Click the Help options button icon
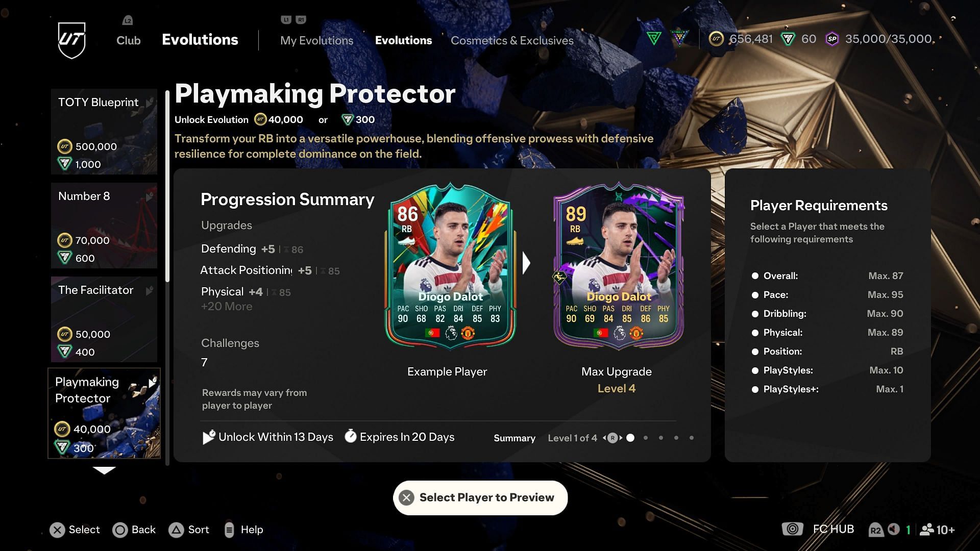Image resolution: width=980 pixels, height=551 pixels. pos(229,530)
